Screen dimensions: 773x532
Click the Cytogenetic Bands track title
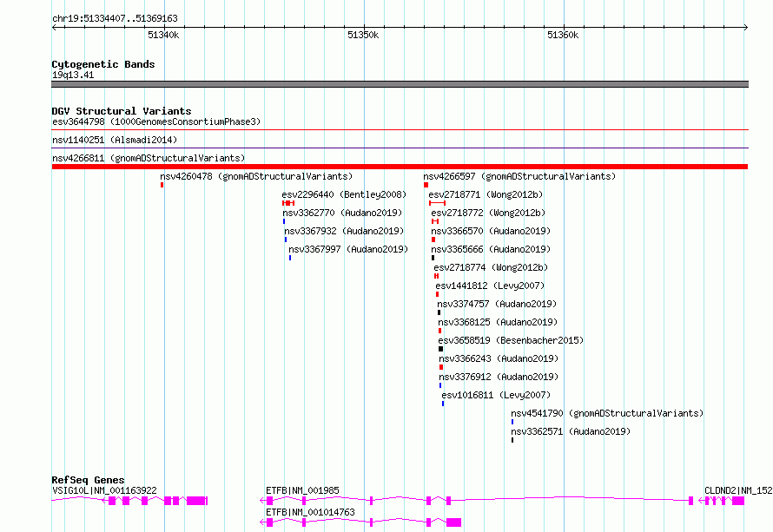[103, 64]
